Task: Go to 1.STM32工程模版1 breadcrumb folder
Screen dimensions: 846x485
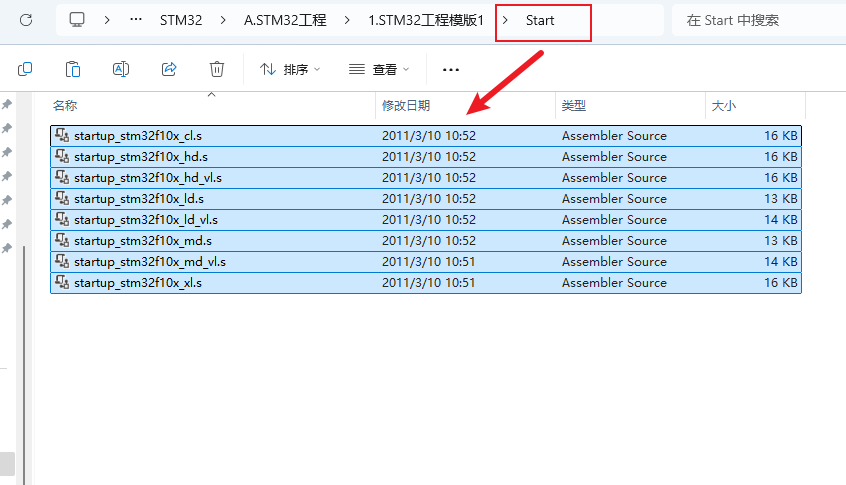Action: [x=426, y=21]
